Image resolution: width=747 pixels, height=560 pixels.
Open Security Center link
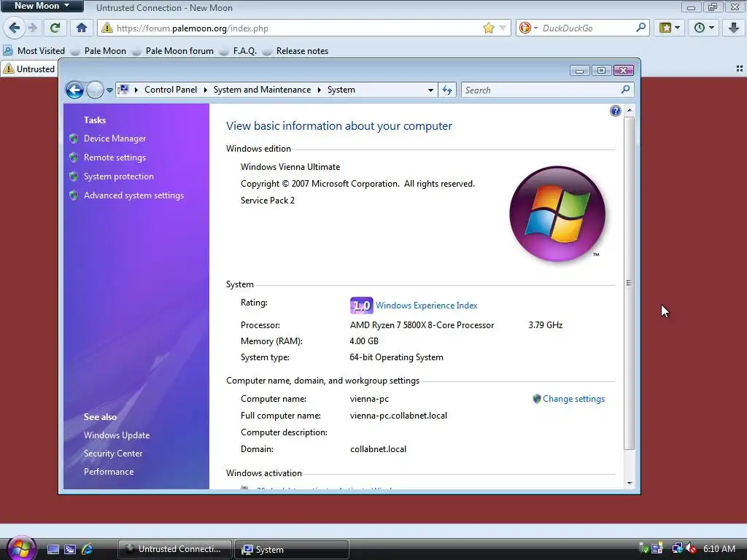click(x=113, y=454)
